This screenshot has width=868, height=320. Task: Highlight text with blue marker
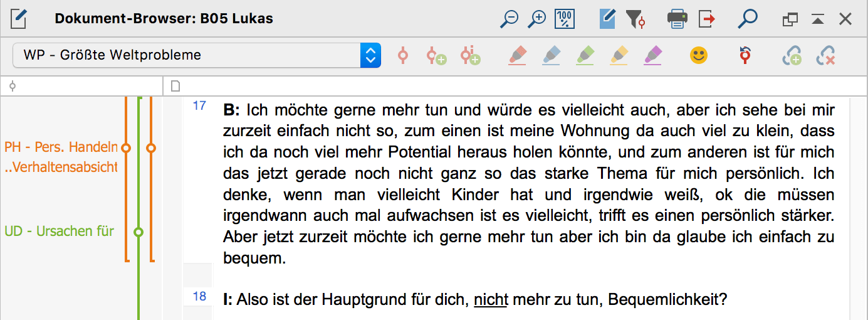pos(551,56)
